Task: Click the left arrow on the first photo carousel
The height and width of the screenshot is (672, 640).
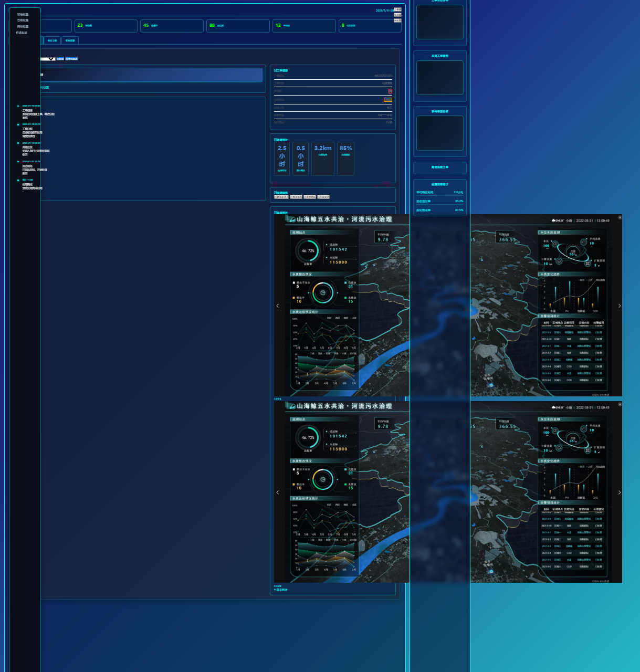Action: (277, 306)
